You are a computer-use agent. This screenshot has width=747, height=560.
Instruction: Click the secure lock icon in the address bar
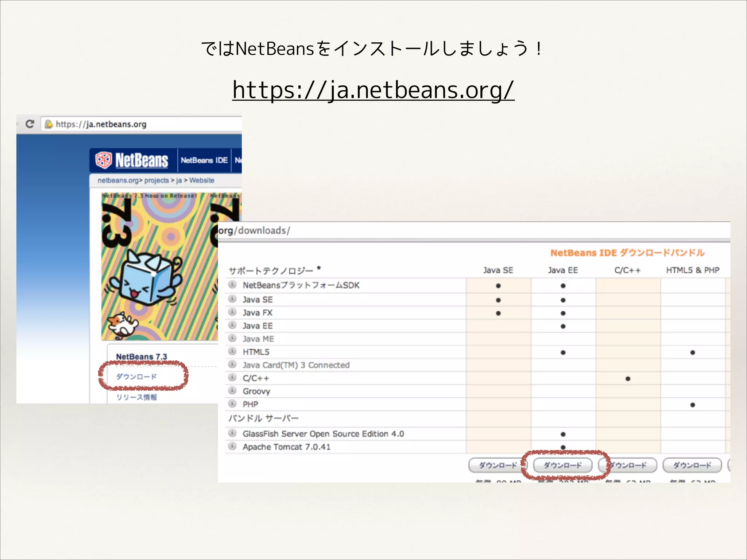point(49,124)
